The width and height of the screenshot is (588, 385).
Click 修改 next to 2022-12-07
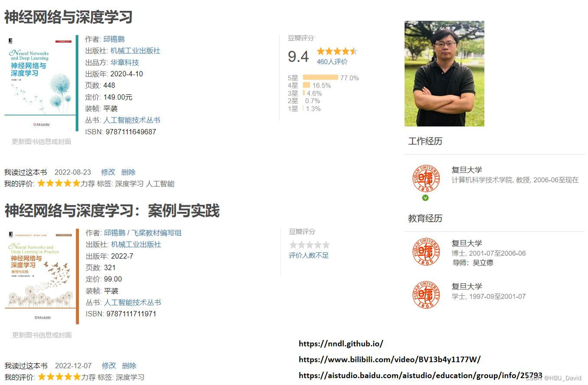(x=109, y=366)
